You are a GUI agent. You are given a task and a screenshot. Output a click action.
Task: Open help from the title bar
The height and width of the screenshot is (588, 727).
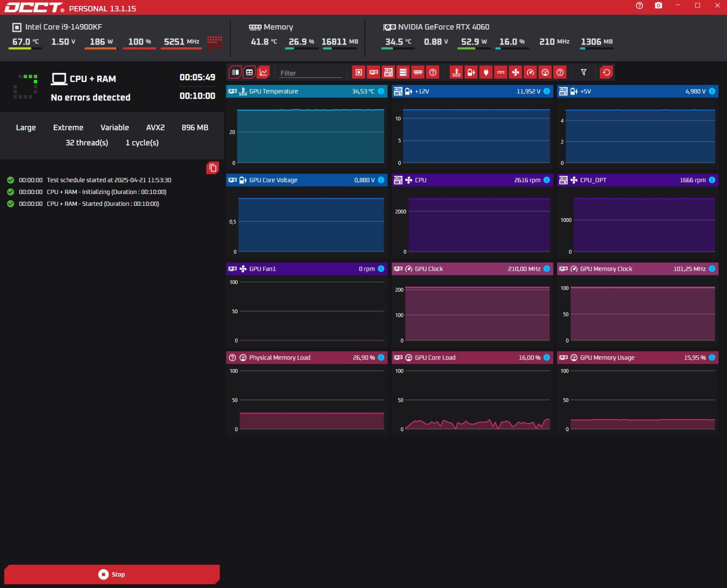(x=639, y=6)
